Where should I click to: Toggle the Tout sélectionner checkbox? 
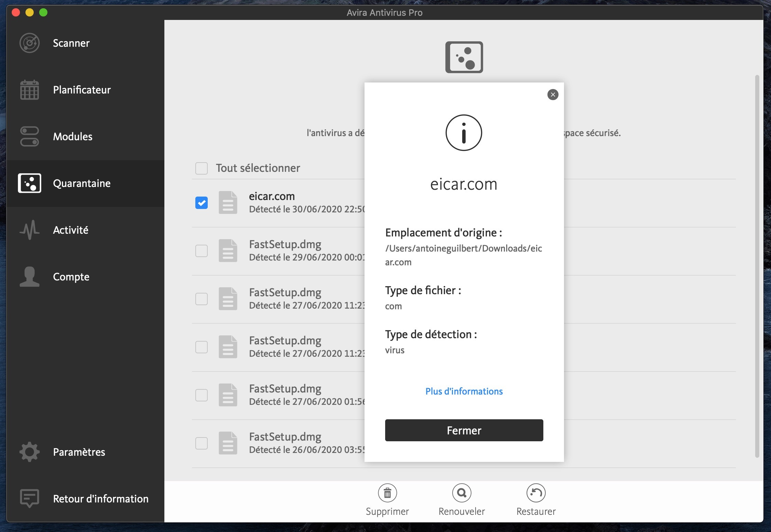click(202, 168)
